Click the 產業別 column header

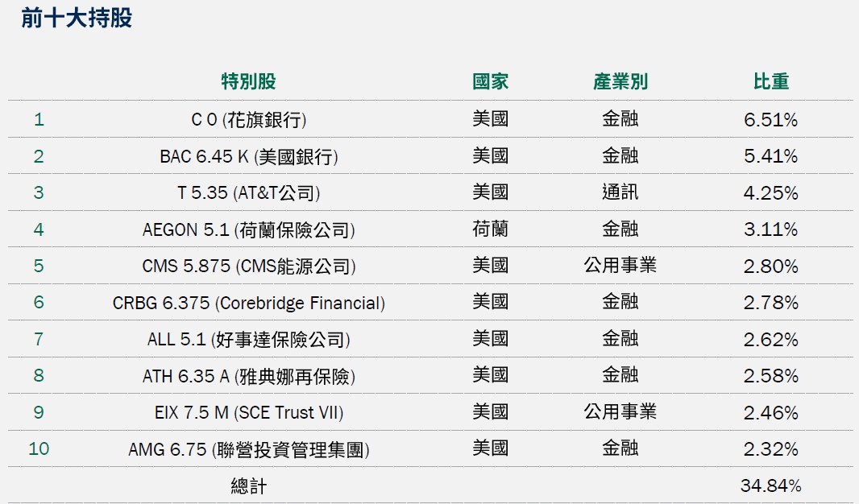click(620, 81)
